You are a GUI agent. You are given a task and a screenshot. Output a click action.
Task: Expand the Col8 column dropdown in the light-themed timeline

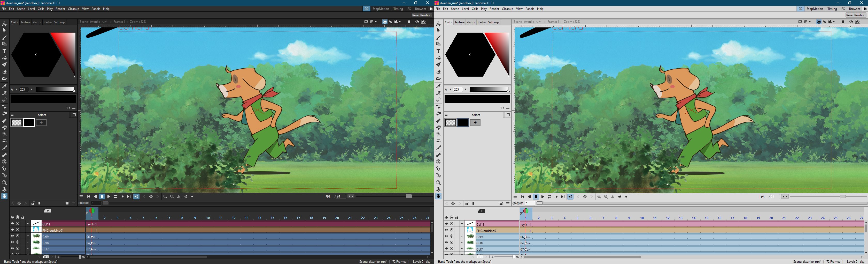coord(462,243)
